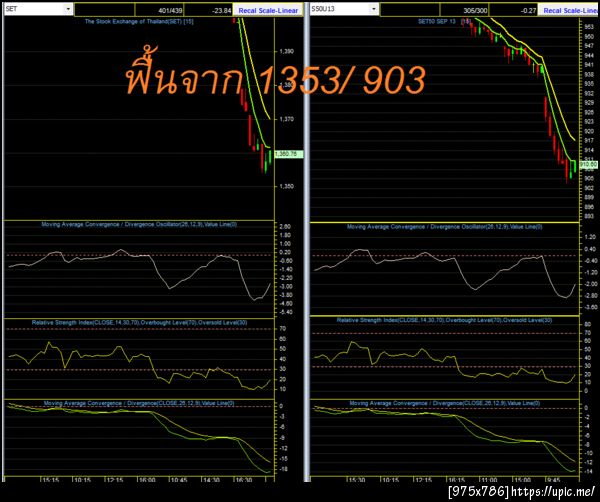
Task: Open the SET symbol dropdown arrow
Action: point(68,9)
